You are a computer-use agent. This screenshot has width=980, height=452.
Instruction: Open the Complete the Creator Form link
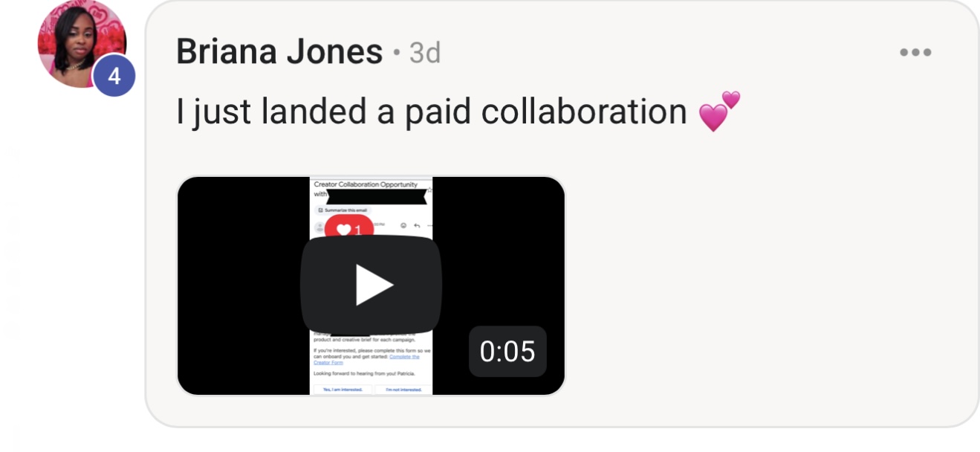[404, 357]
